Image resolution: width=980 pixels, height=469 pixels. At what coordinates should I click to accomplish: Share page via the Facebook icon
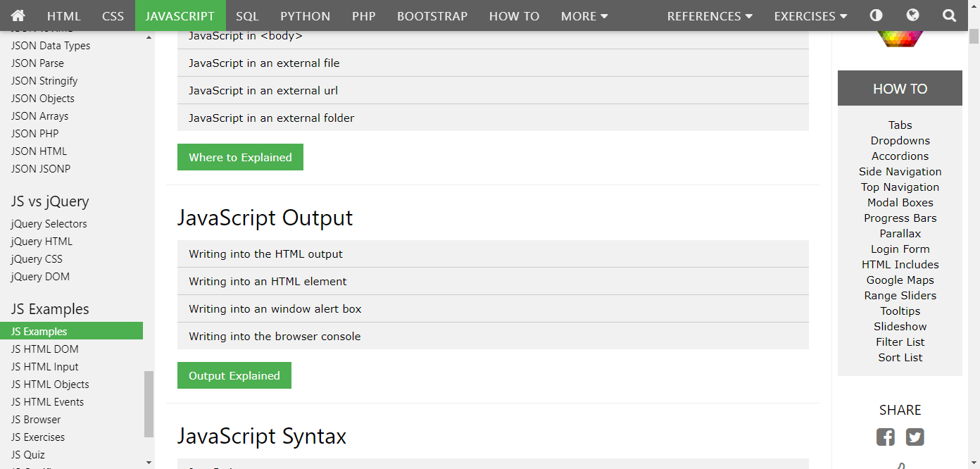click(886, 437)
